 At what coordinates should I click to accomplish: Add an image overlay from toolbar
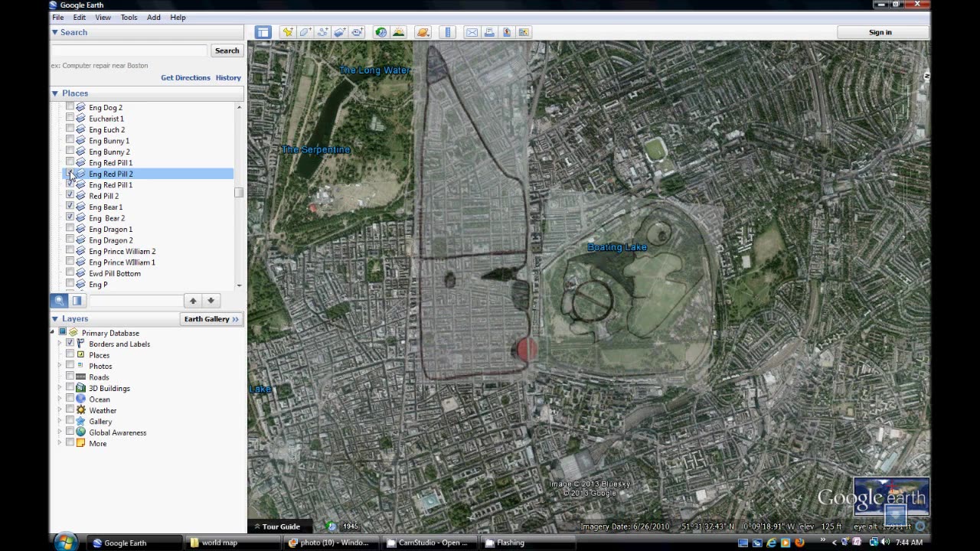340,32
